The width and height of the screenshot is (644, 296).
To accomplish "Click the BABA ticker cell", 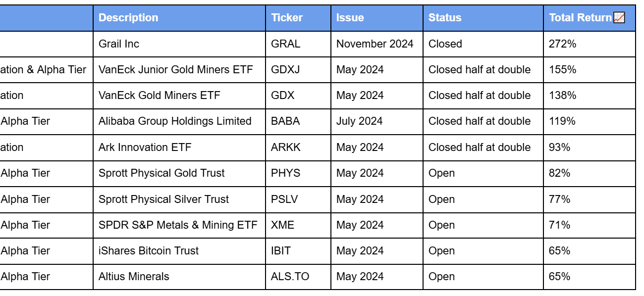I will (x=298, y=121).
